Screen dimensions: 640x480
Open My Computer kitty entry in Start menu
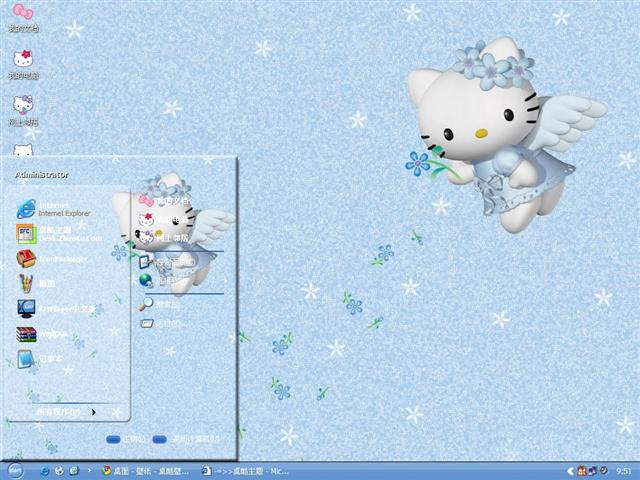point(163,220)
